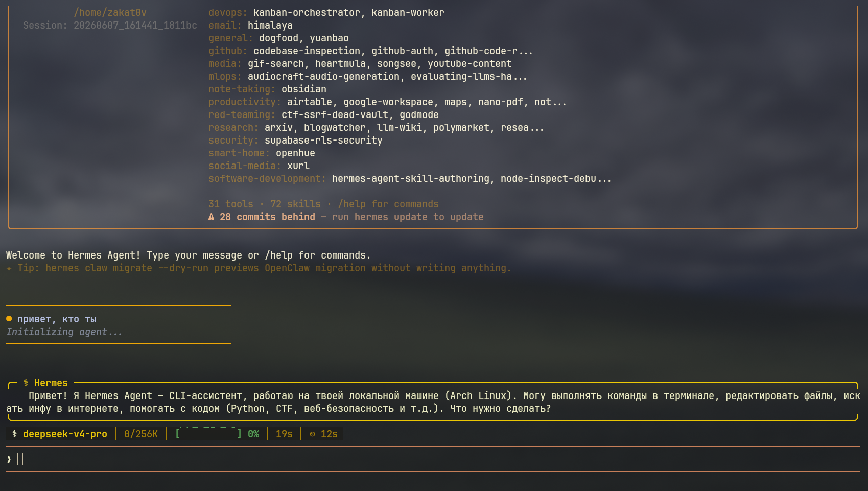The height and width of the screenshot is (491, 868).
Task: Click the "19s" elapsed time in status bar
Action: click(284, 434)
